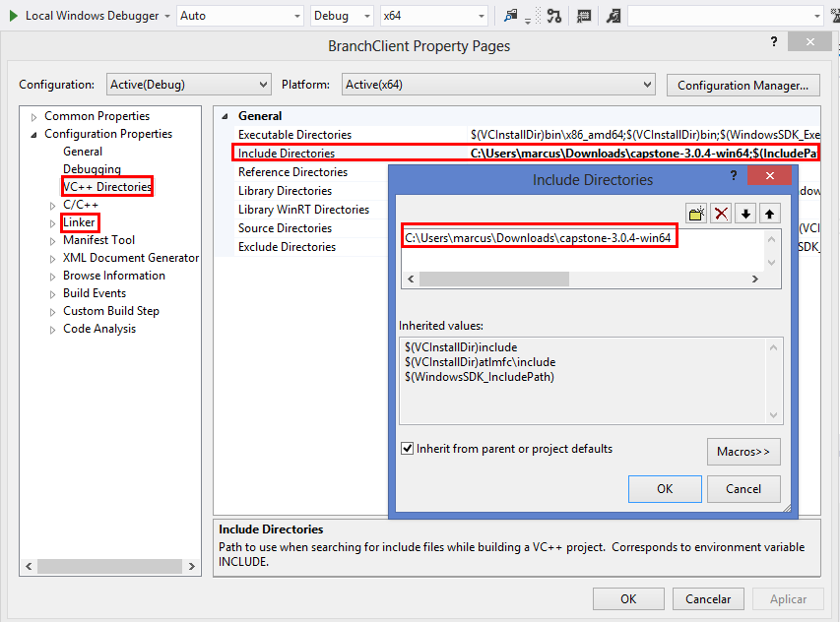The width and height of the screenshot is (840, 622).
Task: Select inherited value $(VCInstallDir)atlmfc\include
Action: click(x=480, y=362)
